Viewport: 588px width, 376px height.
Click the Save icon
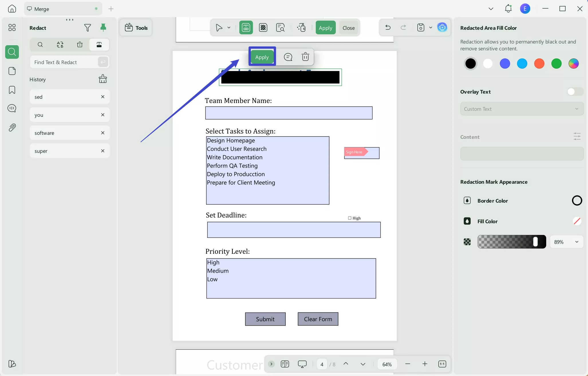point(421,27)
